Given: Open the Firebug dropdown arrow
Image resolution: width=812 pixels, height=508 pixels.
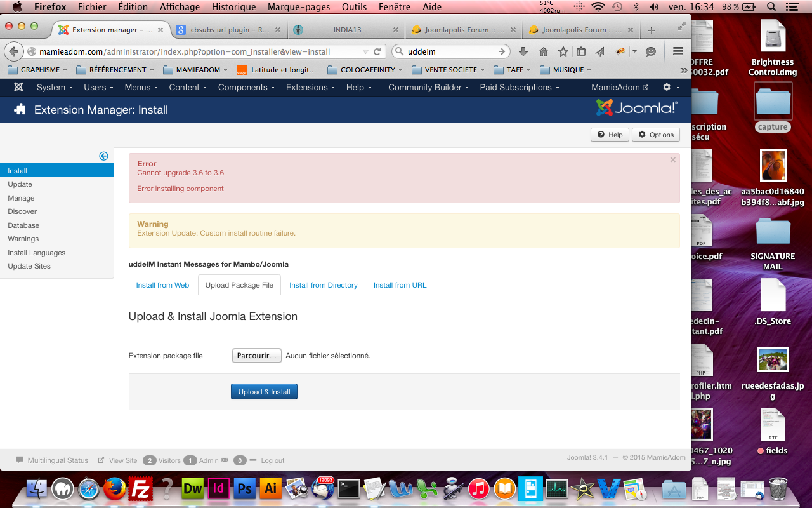Looking at the screenshot, I should coord(634,51).
